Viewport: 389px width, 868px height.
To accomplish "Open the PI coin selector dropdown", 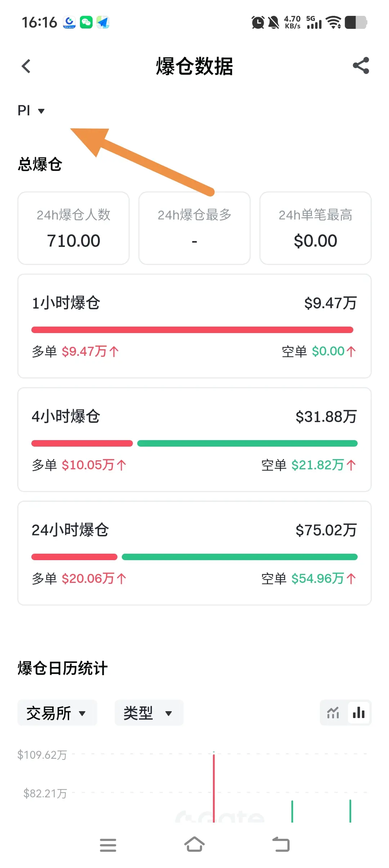I will [31, 111].
